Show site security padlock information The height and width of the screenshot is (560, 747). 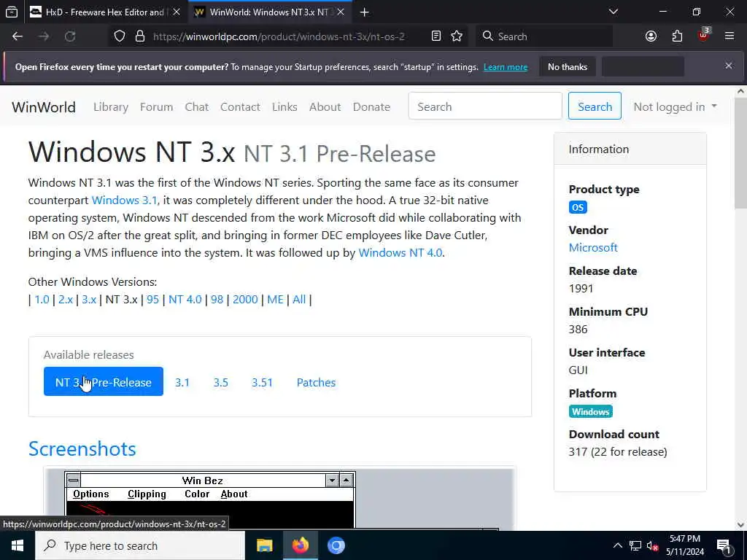click(139, 36)
